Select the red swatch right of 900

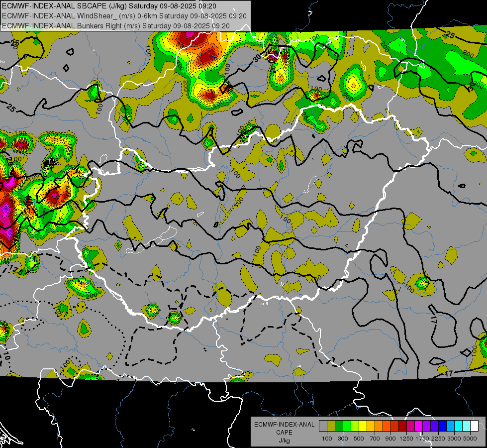(395, 426)
